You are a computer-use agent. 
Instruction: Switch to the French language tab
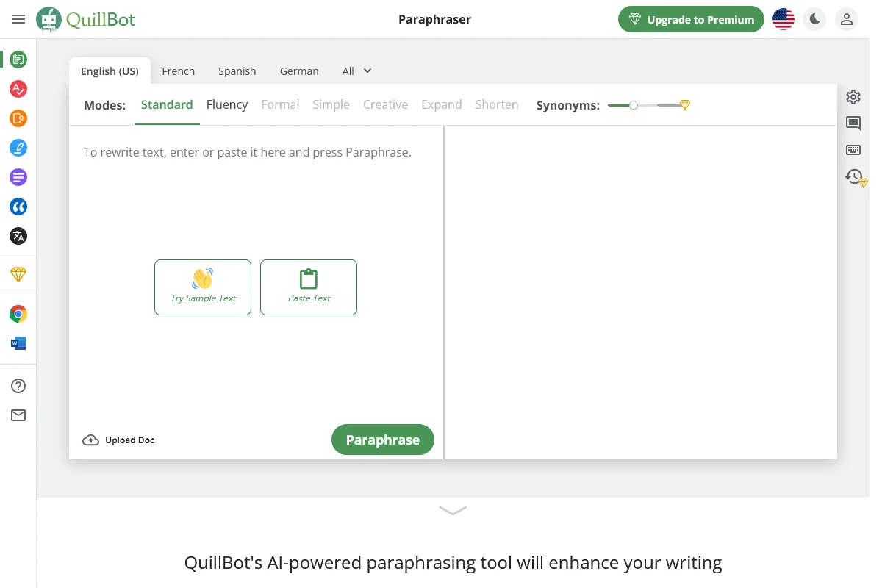coord(179,71)
